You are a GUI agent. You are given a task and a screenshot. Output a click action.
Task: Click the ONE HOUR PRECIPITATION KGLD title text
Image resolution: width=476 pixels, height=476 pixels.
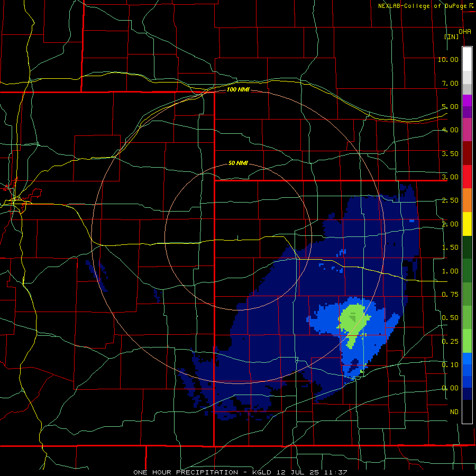240,472
